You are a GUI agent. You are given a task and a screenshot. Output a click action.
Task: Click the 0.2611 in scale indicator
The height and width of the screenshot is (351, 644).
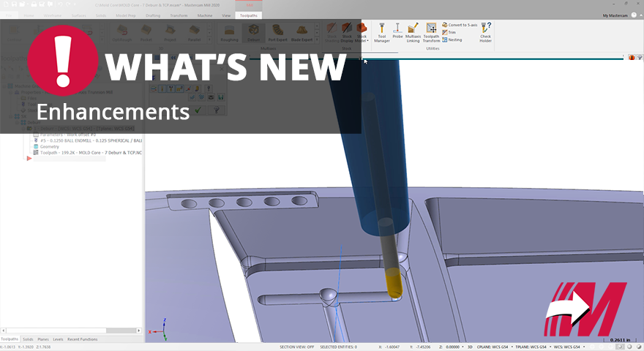(x=620, y=340)
